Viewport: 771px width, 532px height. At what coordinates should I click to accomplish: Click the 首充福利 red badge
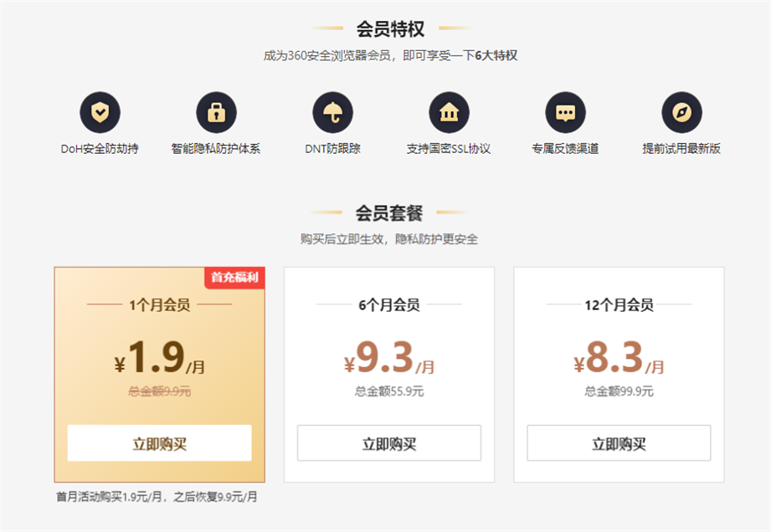[x=234, y=278]
